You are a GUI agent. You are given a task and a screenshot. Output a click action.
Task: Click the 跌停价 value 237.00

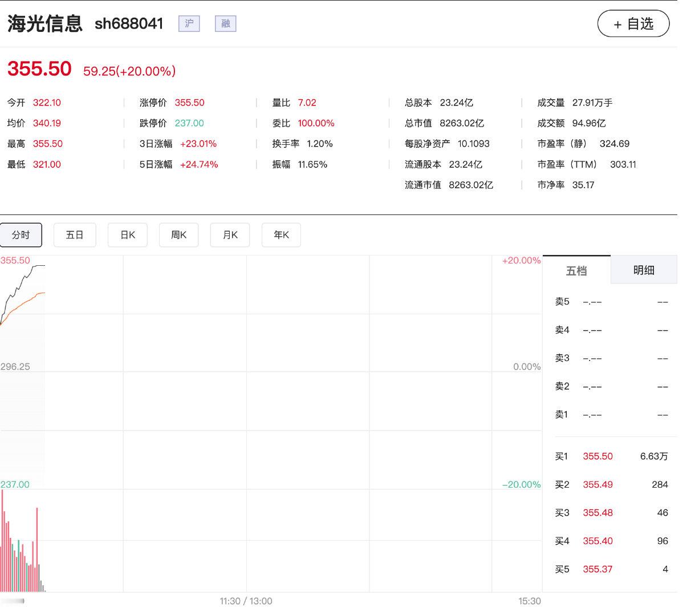coord(189,123)
